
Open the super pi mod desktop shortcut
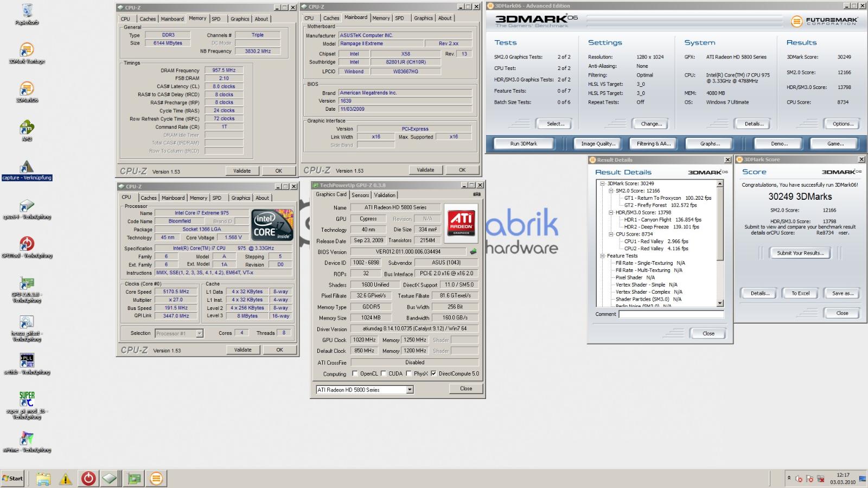tap(27, 405)
